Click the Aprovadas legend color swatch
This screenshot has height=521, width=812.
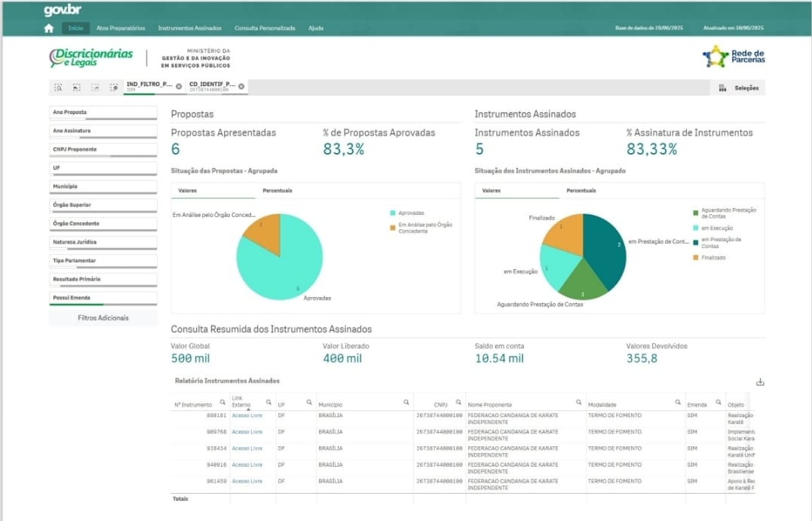[x=393, y=213]
